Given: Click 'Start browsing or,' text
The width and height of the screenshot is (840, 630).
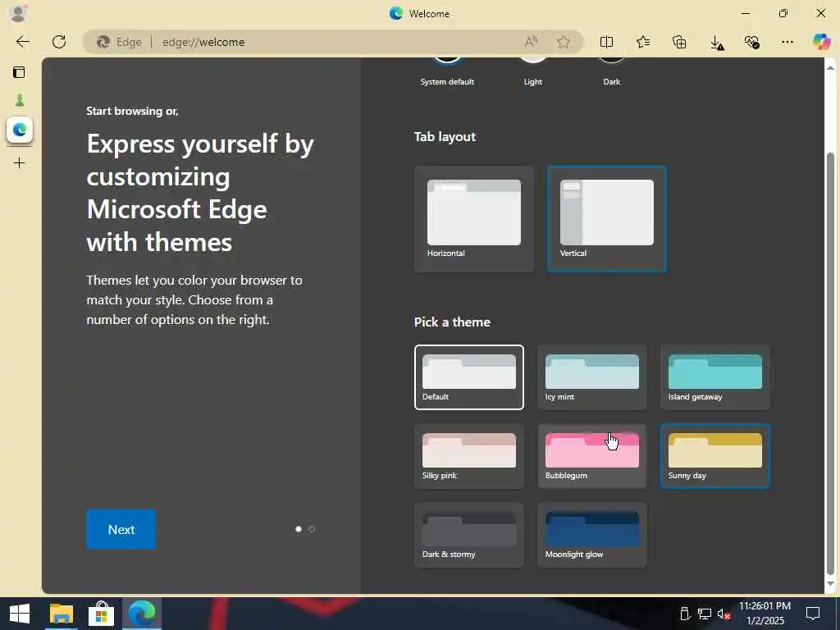Looking at the screenshot, I should coord(132,111).
